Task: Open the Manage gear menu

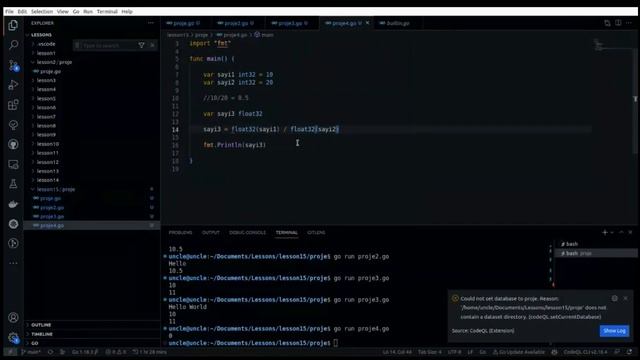Action: tap(13, 338)
